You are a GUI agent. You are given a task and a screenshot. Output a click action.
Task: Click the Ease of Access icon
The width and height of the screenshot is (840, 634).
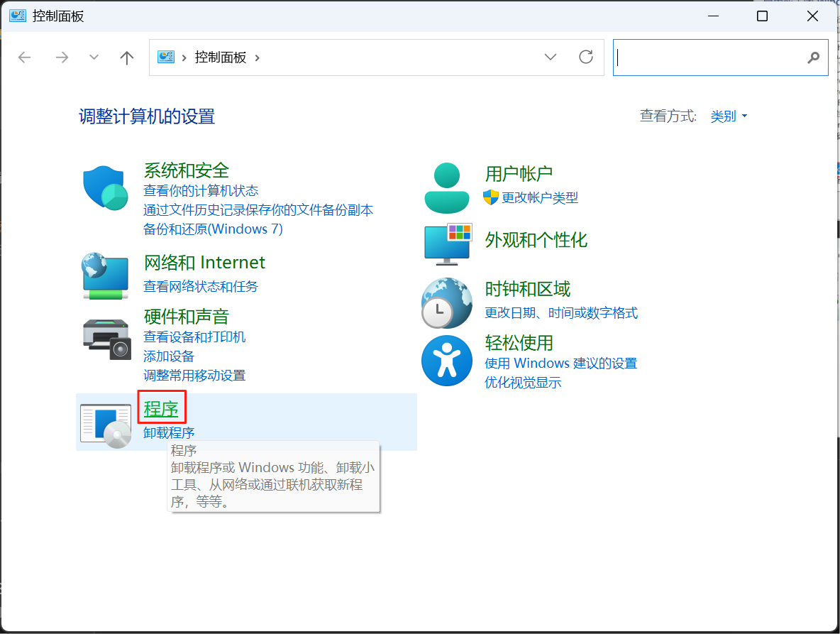(x=447, y=361)
